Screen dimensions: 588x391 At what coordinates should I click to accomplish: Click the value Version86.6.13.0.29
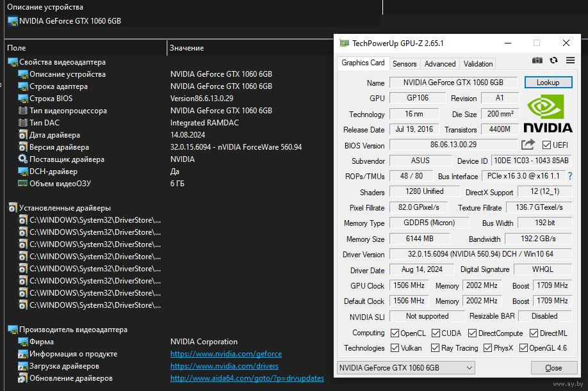tap(202, 99)
